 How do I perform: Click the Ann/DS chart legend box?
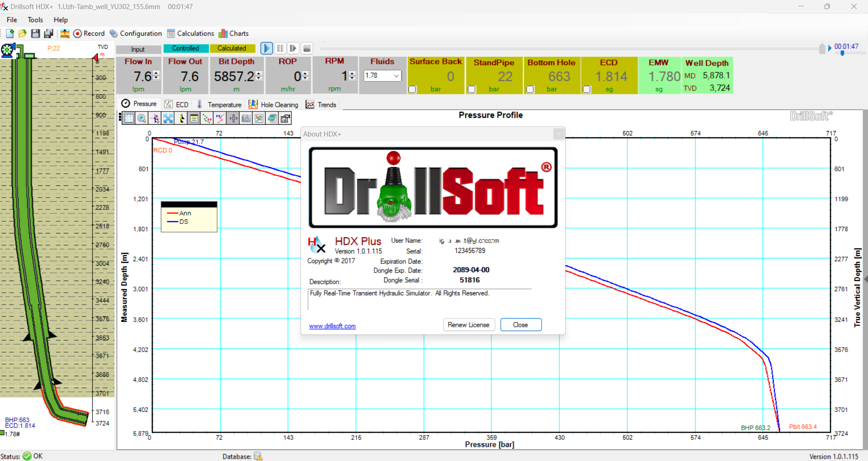189,217
